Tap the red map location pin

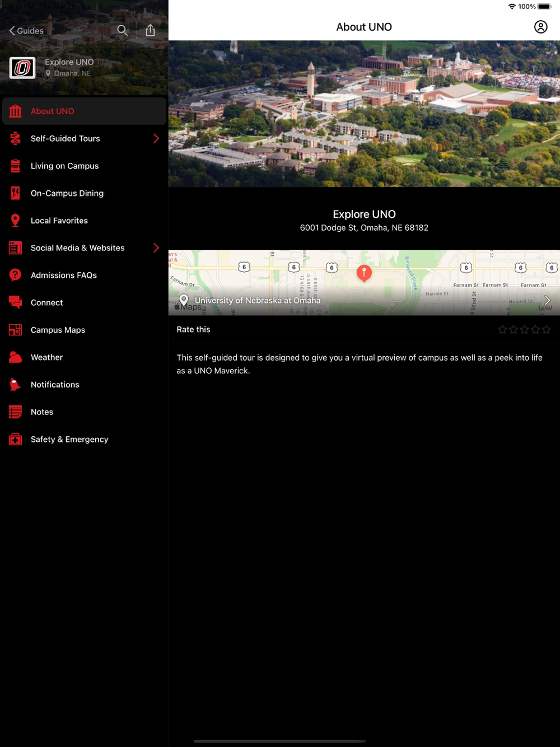pyautogui.click(x=364, y=273)
